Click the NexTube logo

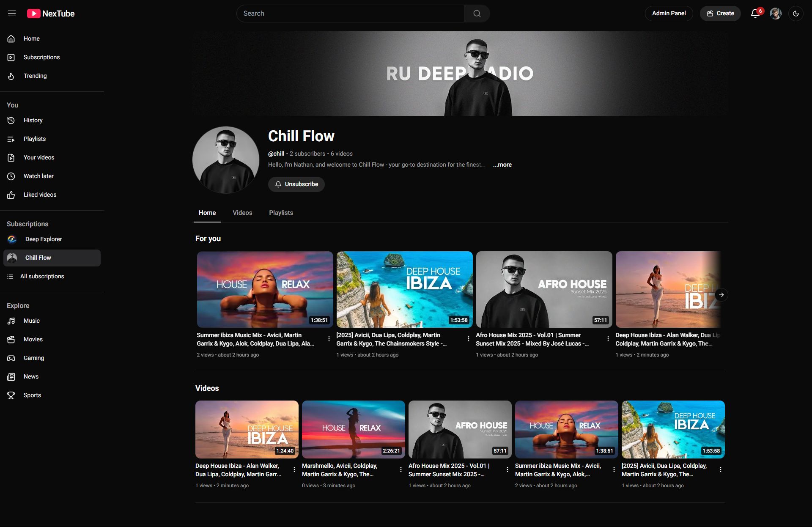51,14
